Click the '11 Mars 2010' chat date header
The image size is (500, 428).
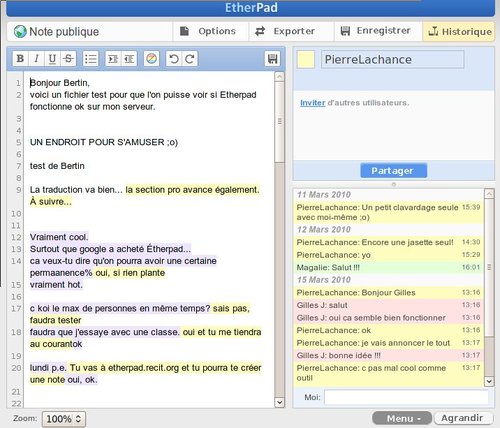[x=324, y=195]
